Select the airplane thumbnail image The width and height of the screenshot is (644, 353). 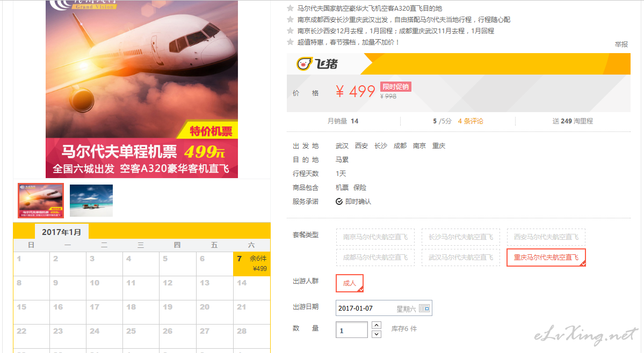(41, 201)
